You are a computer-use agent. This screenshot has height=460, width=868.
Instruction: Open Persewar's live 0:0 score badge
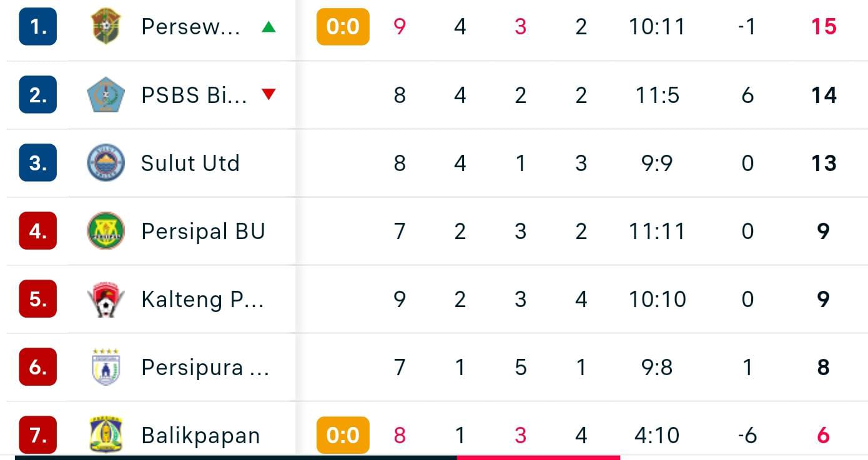pos(343,27)
